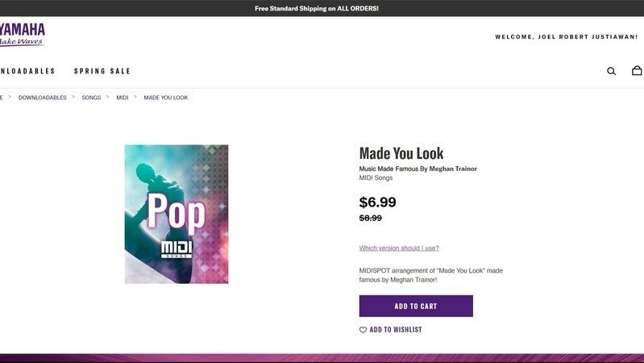Go to Downloadables in the breadcrumb

pos(43,98)
